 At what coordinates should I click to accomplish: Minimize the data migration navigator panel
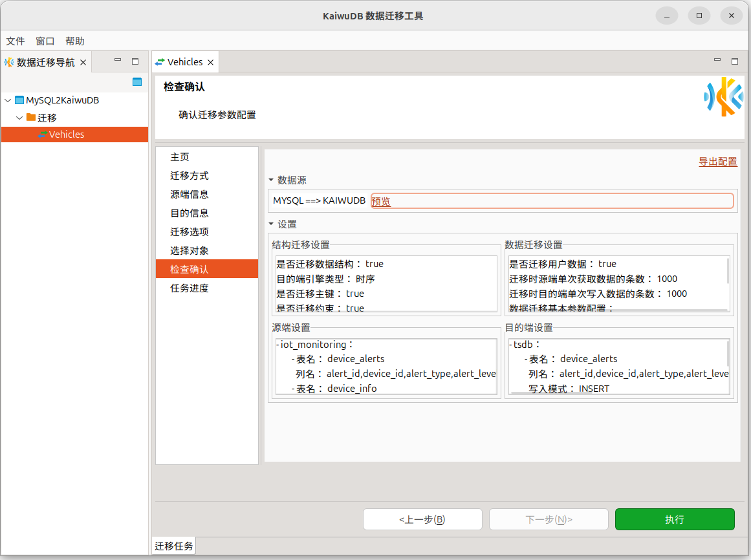[118, 61]
